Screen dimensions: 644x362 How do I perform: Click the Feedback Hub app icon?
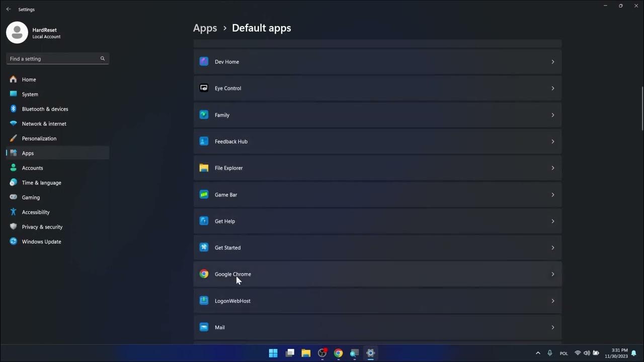point(204,141)
